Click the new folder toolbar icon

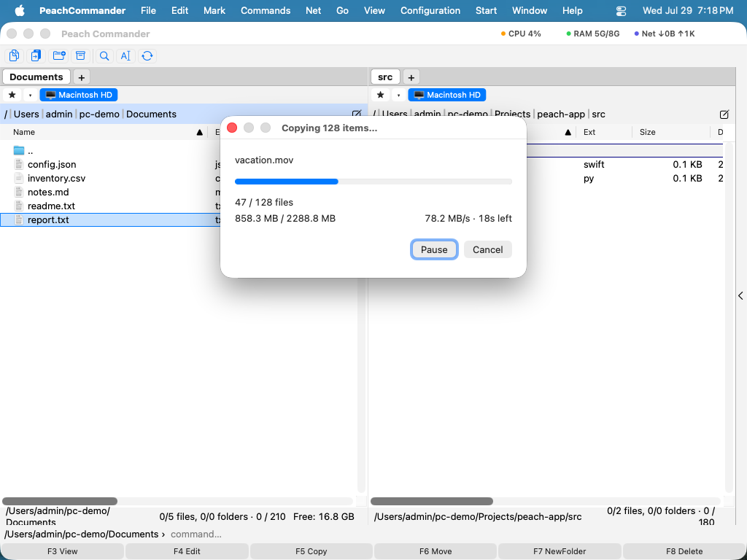59,55
